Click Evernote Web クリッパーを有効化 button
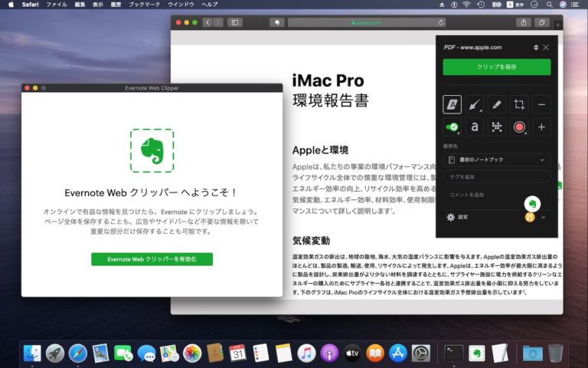588x368 pixels. (x=152, y=259)
